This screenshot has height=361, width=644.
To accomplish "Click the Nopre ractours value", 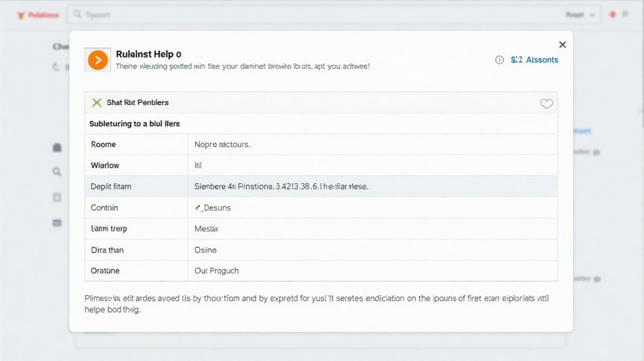I will pyautogui.click(x=223, y=145).
